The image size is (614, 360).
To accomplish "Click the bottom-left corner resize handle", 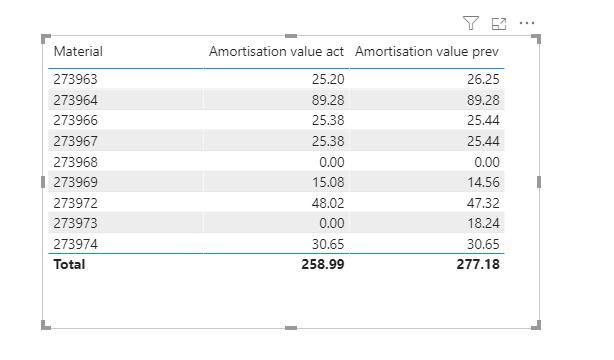I will point(45,325).
